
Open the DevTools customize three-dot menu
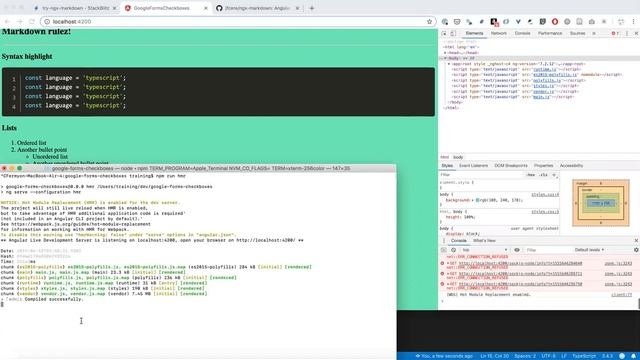click(627, 33)
